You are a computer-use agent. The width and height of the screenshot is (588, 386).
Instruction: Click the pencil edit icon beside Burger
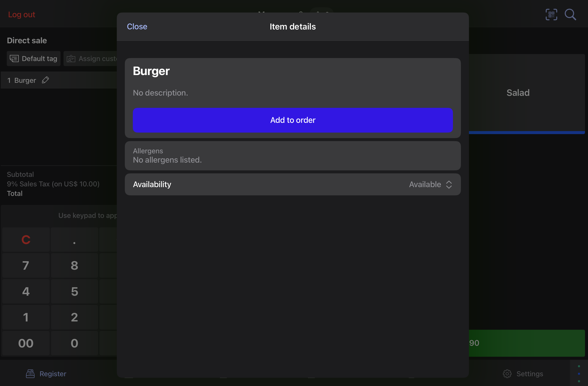(45, 80)
